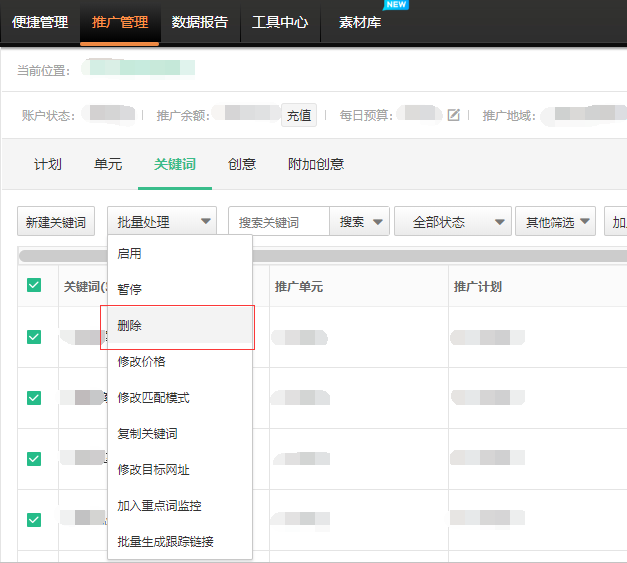Expand the 搜索 button dropdown arrow
This screenshot has height=563, width=627.
(378, 222)
